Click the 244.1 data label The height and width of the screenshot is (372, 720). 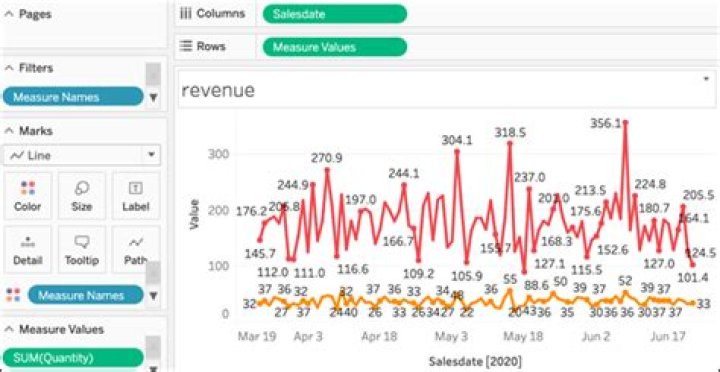click(x=404, y=174)
